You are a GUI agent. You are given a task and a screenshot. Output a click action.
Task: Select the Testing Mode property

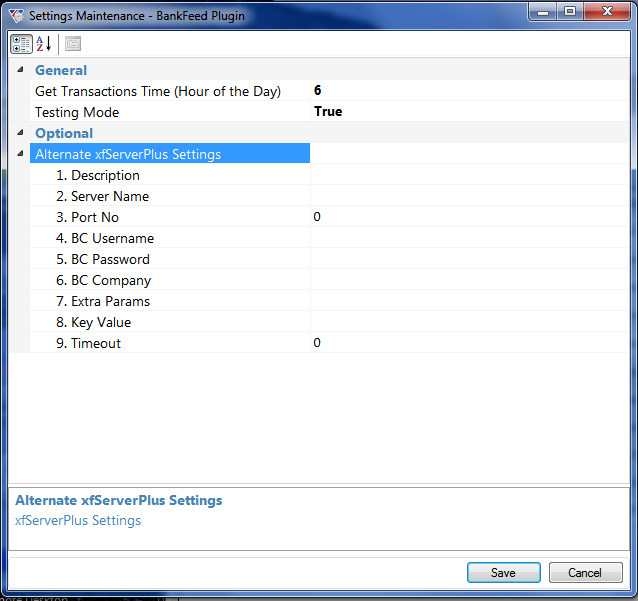point(170,112)
